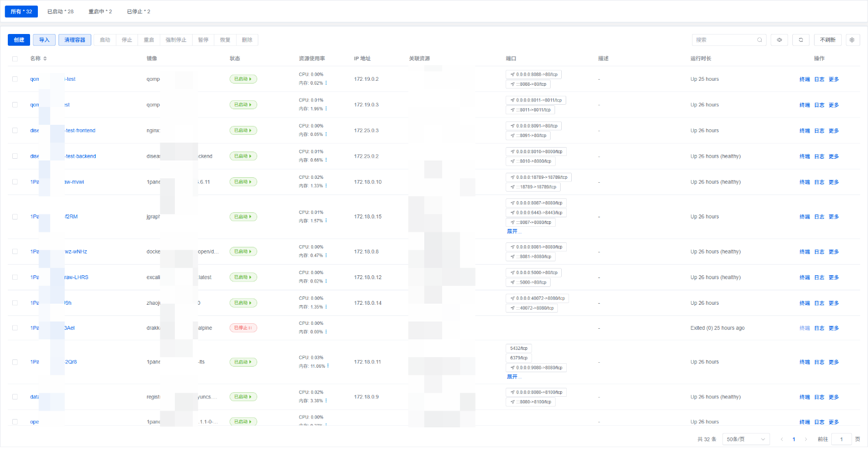Image resolution: width=868 pixels, height=453 pixels.
Task: Click the 重启 restart toolbar button
Action: click(x=149, y=40)
